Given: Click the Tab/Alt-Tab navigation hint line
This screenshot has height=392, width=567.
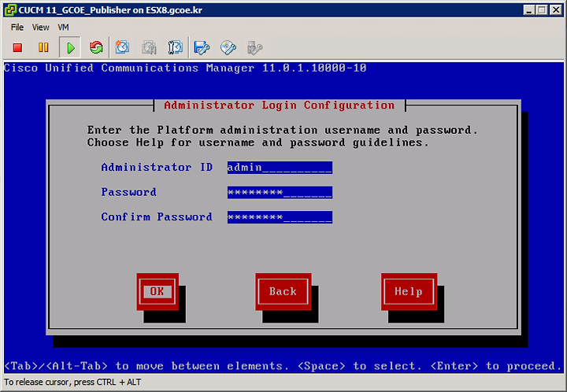Looking at the screenshot, I should pyautogui.click(x=283, y=366).
